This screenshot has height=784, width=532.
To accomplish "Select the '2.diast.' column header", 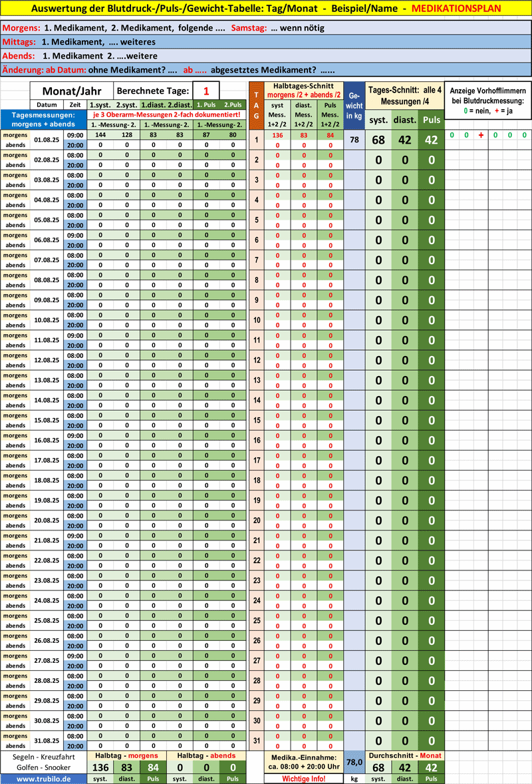I will (x=180, y=105).
